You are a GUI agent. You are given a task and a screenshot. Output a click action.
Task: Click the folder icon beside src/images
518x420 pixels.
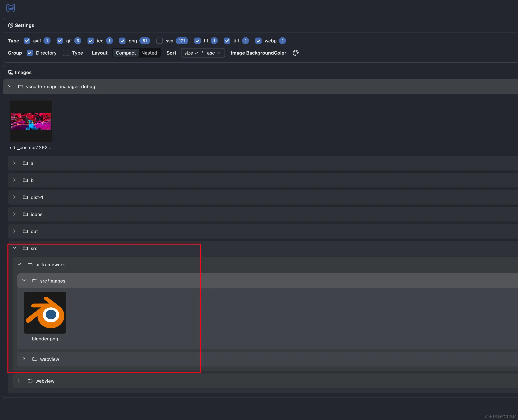pyautogui.click(x=34, y=281)
